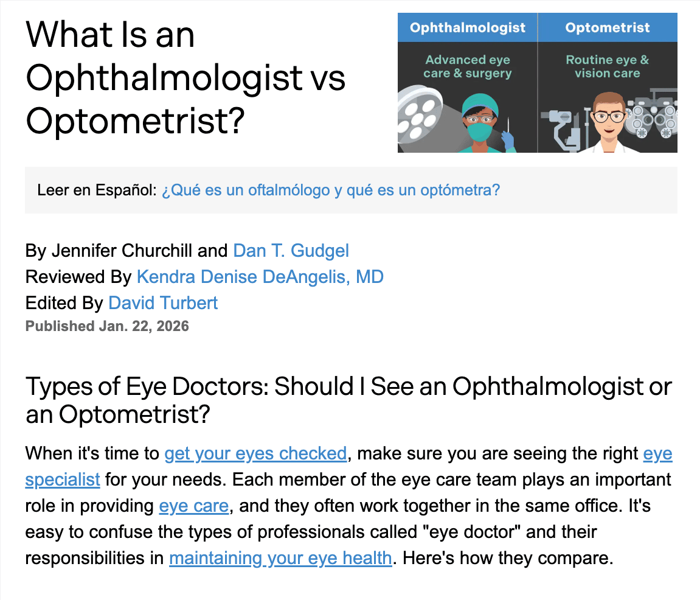Image resolution: width=700 pixels, height=600 pixels.
Task: Open the "eye care" link
Action: click(x=193, y=506)
